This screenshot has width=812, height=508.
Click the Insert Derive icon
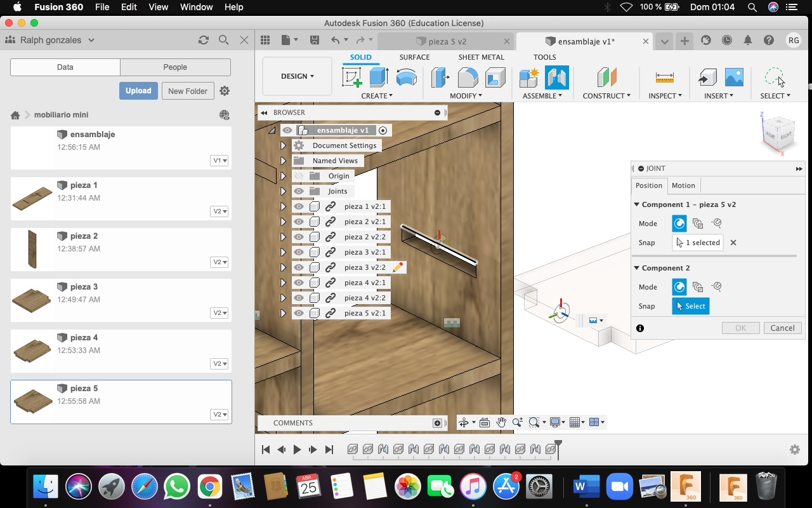707,77
